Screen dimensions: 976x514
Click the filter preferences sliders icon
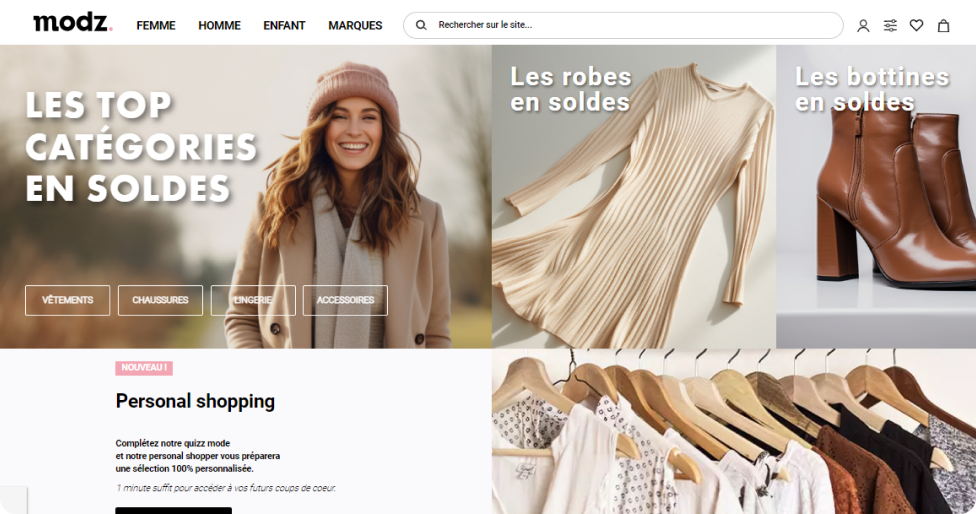tap(890, 26)
